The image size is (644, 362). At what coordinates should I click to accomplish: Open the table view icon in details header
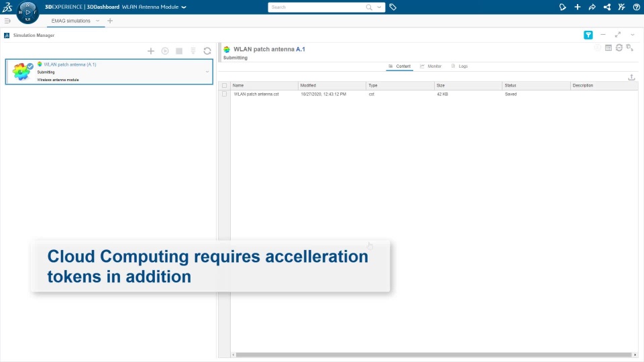click(x=608, y=48)
